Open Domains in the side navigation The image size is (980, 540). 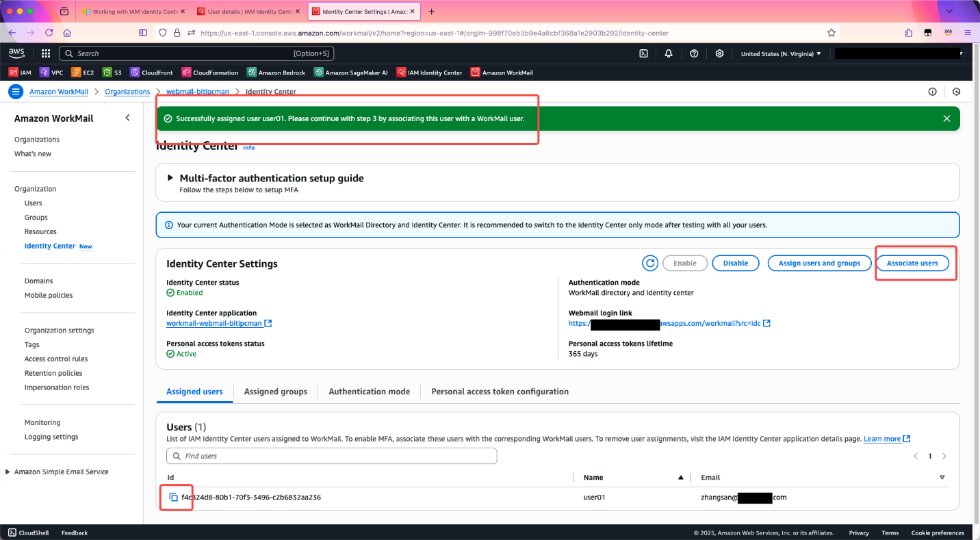tap(39, 281)
